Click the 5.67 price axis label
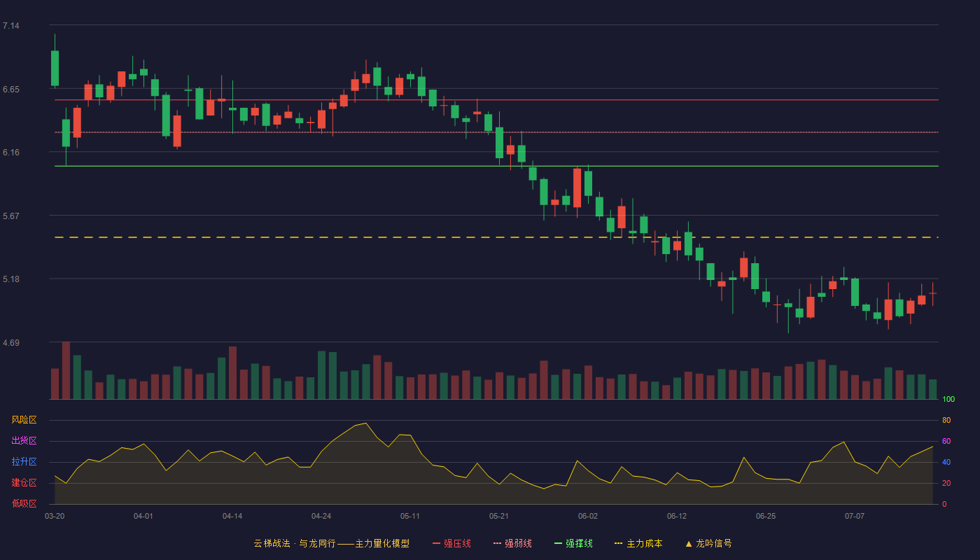The width and height of the screenshot is (980, 560). (11, 216)
